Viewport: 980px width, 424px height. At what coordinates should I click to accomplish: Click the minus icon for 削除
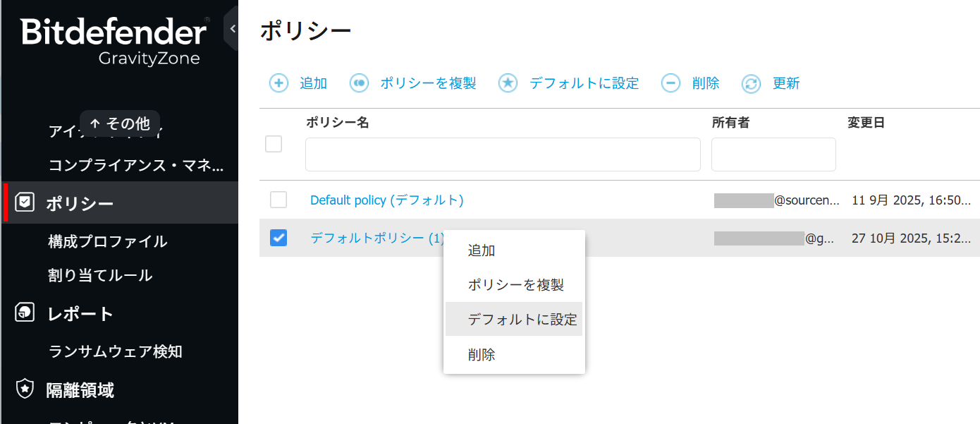tap(670, 83)
